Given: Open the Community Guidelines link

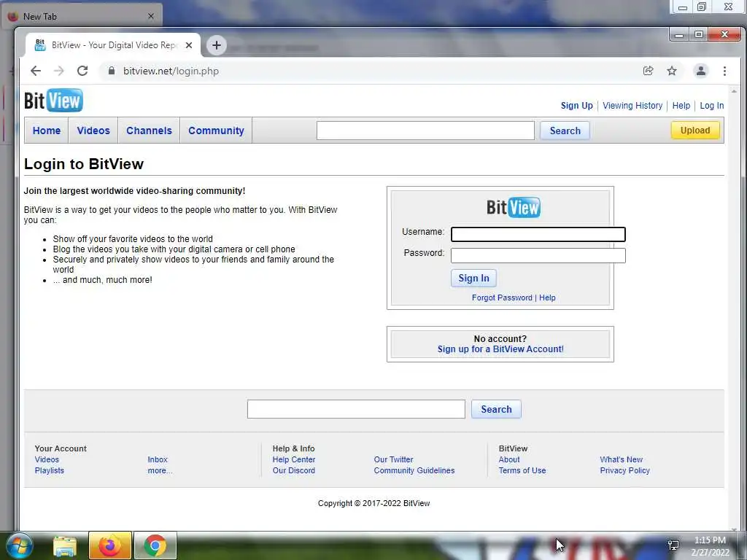Looking at the screenshot, I should point(414,470).
